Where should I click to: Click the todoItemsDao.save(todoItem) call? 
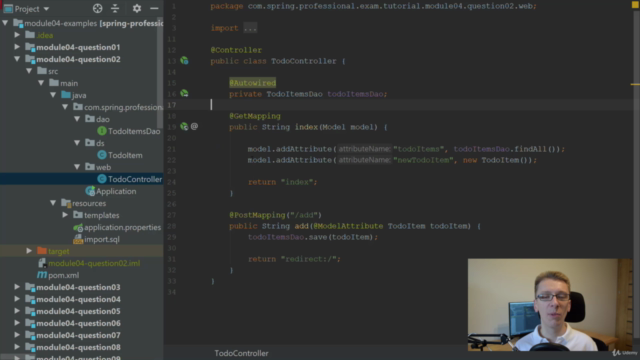coord(312,237)
